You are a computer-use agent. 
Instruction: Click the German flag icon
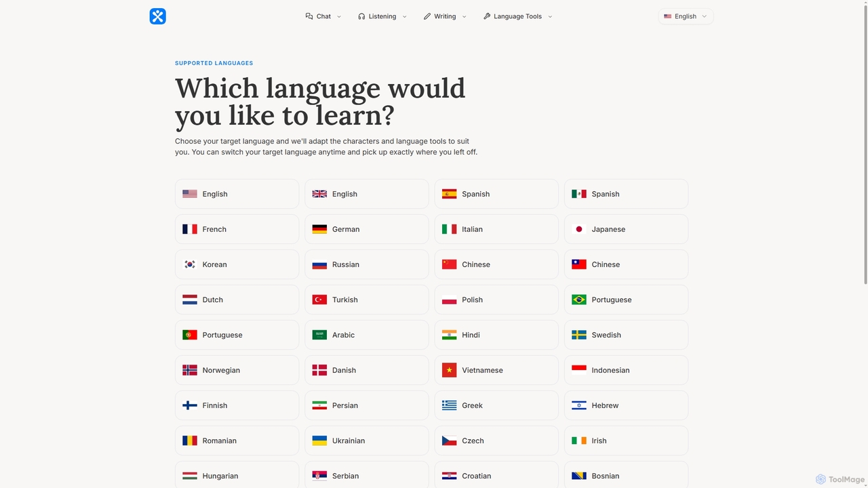pyautogui.click(x=319, y=229)
